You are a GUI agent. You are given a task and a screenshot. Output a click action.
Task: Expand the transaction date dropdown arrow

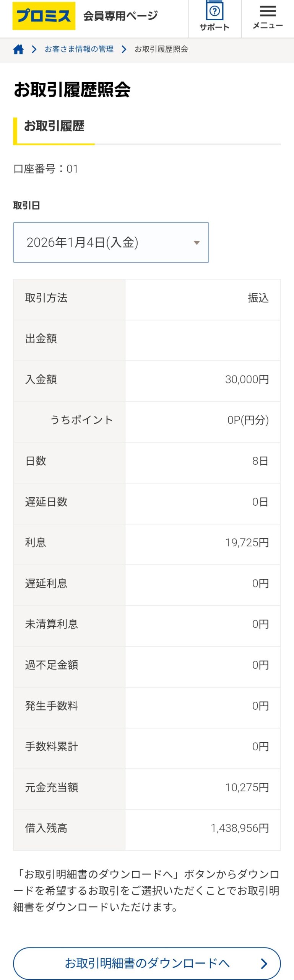click(197, 243)
